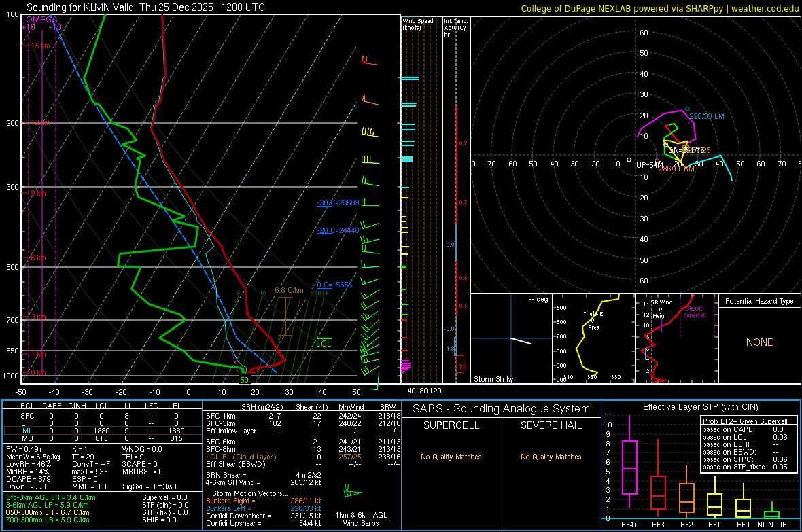Click the CINH column header
Screen dimensions: 802x532
[x=77, y=406]
